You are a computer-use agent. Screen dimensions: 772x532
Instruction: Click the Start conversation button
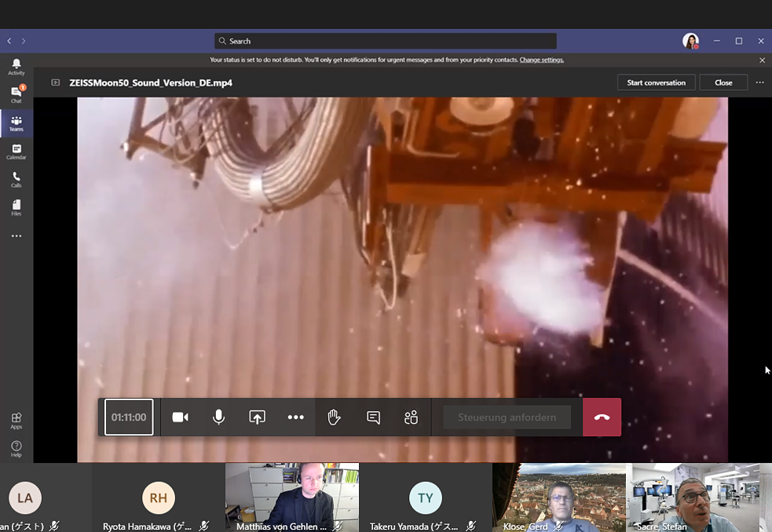coord(656,82)
